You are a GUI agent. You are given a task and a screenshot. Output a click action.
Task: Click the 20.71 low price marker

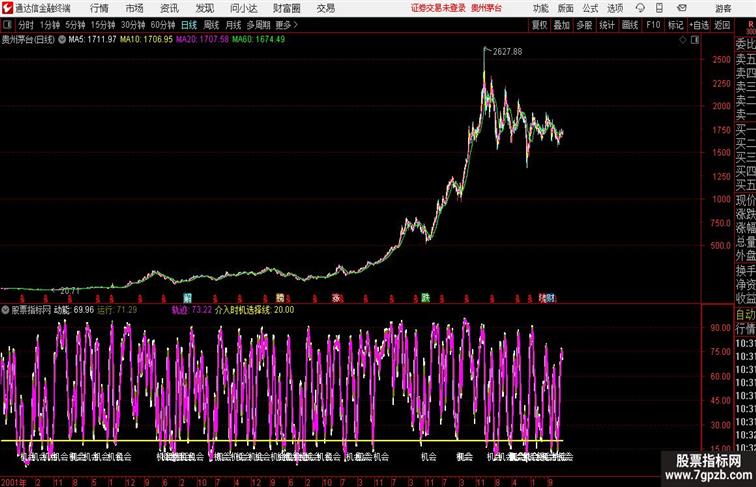point(70,291)
